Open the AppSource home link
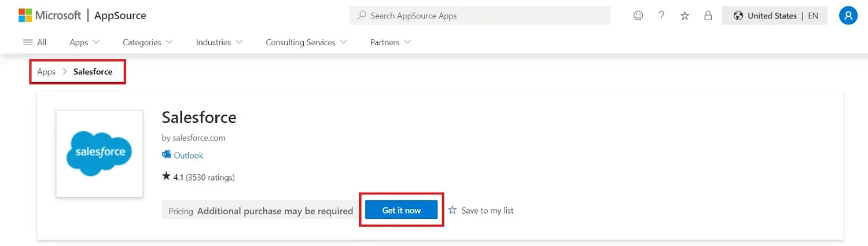868x246 pixels. click(120, 16)
